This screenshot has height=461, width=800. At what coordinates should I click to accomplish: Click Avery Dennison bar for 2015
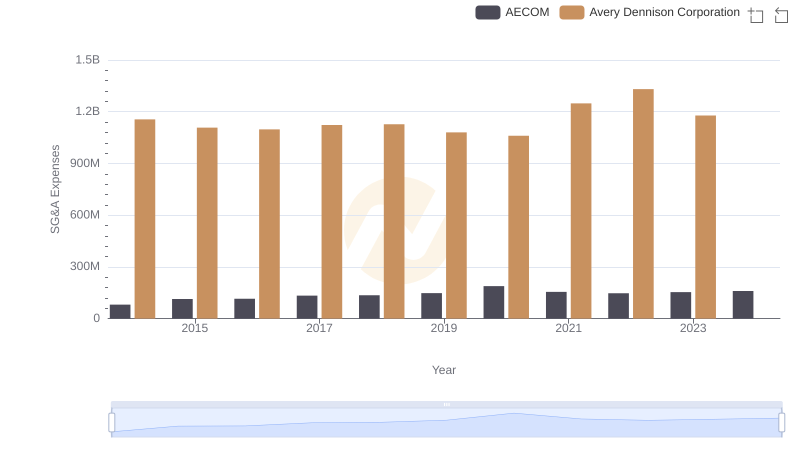207,223
